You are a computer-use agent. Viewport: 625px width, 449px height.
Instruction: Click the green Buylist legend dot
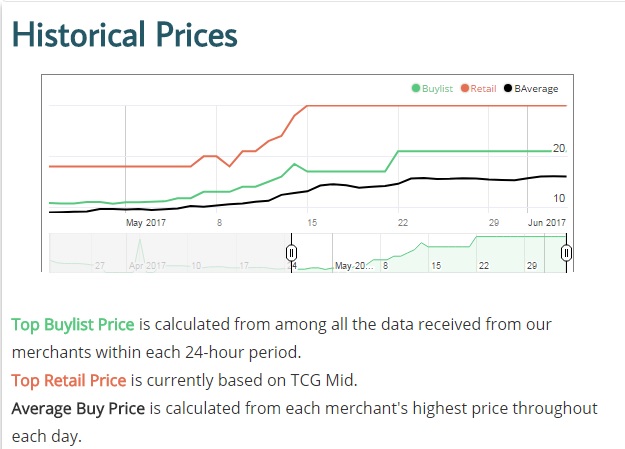416,89
